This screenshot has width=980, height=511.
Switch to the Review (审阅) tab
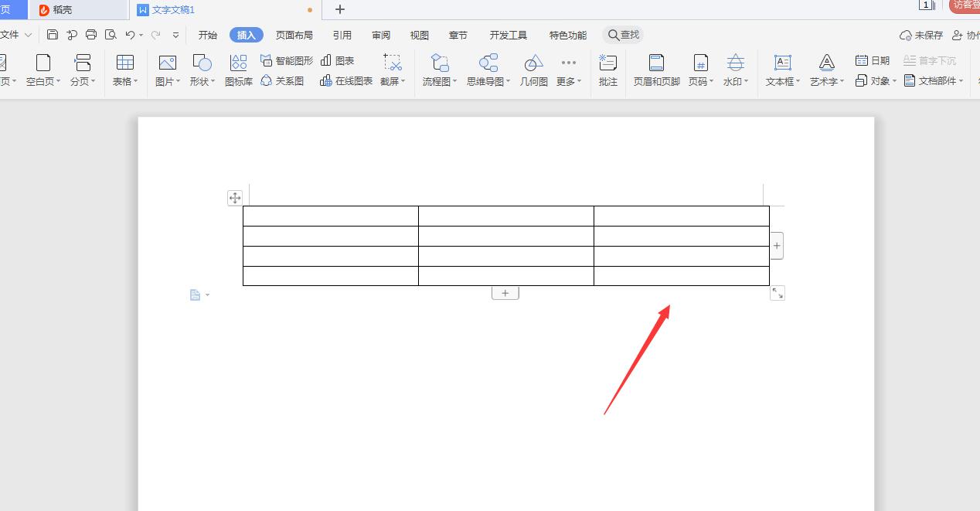[x=381, y=35]
